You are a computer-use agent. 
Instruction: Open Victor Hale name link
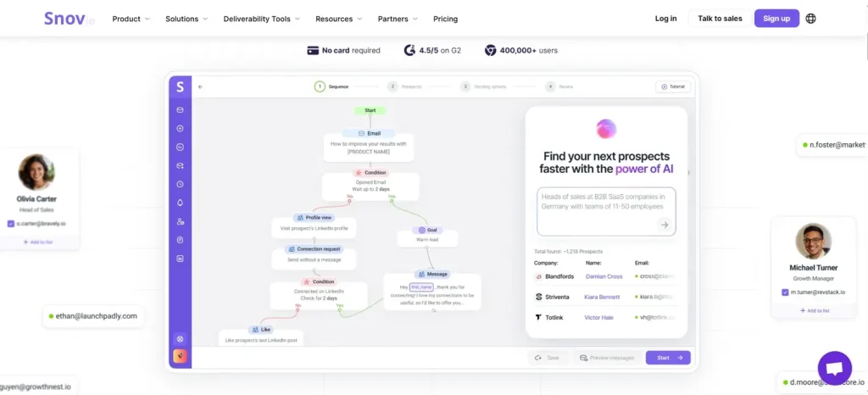click(x=599, y=318)
